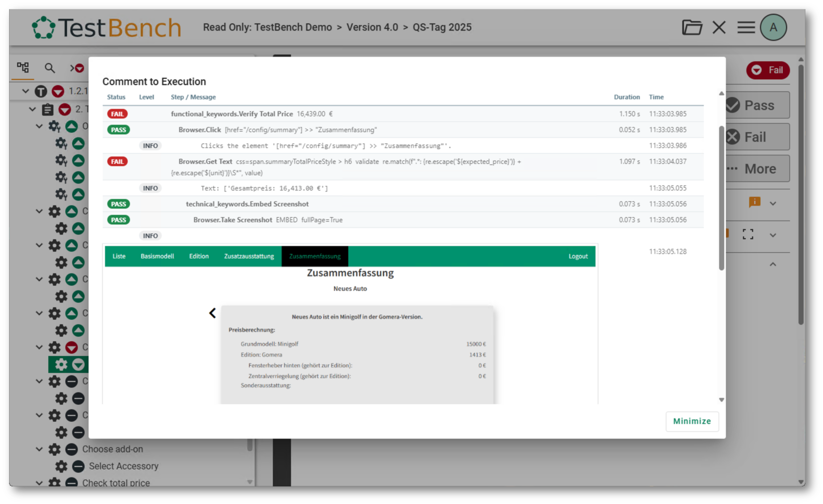Click the 'Text: [Gesamtpreis: 16,413.00 €]' message

point(264,188)
